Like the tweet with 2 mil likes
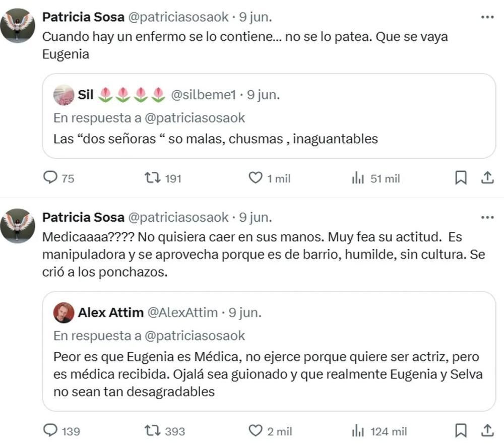This screenshot has height=446, width=504. 256,431
